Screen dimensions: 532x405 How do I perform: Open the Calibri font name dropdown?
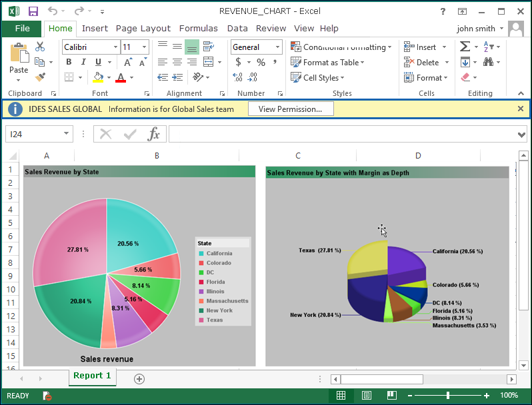pyautogui.click(x=116, y=47)
